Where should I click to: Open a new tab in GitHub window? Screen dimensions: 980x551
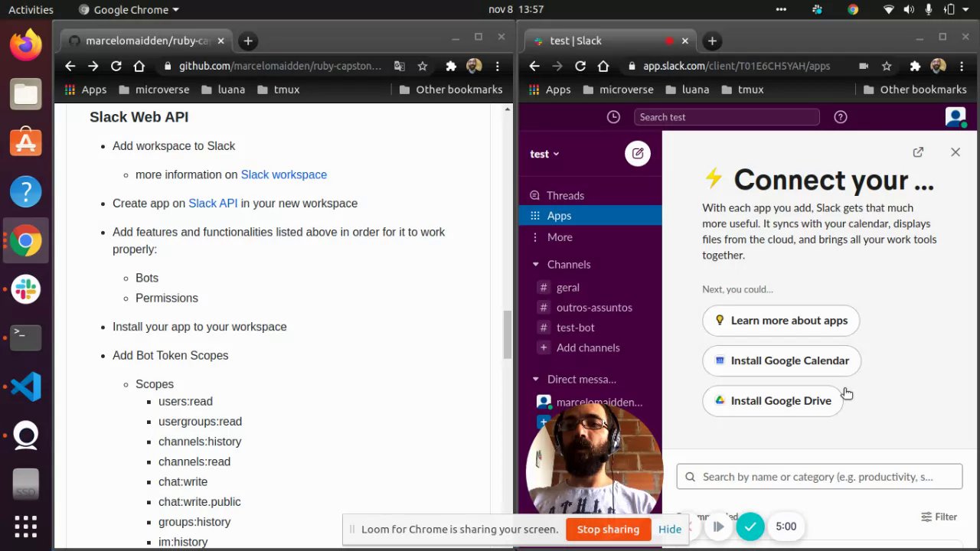click(248, 41)
